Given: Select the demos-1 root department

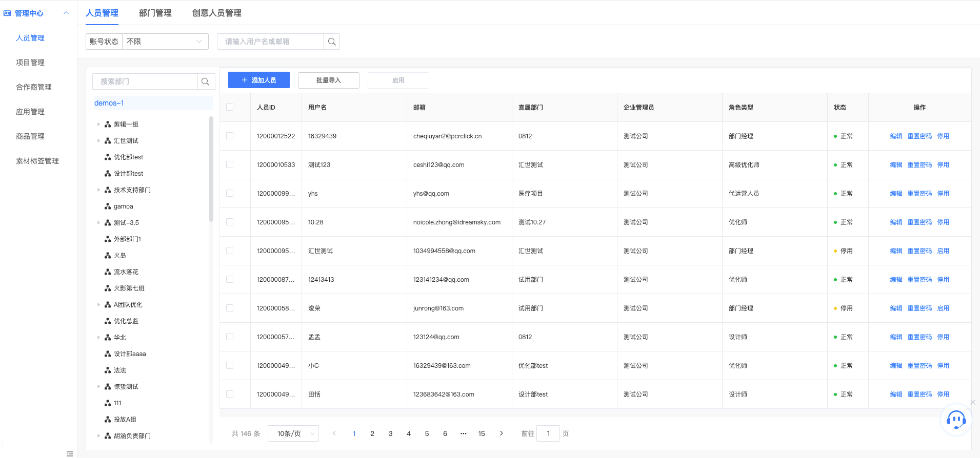Looking at the screenshot, I should (x=153, y=103).
